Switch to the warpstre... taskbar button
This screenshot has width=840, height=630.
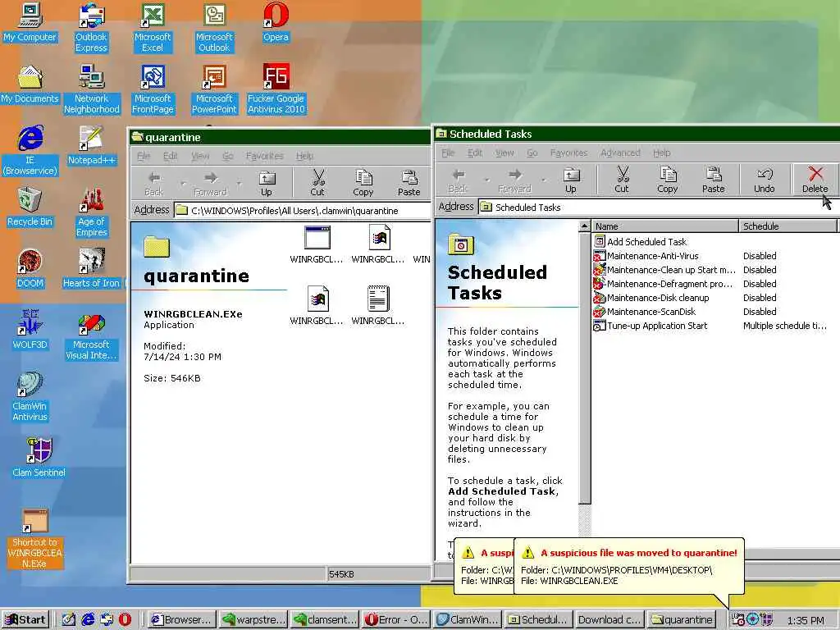[x=253, y=620]
